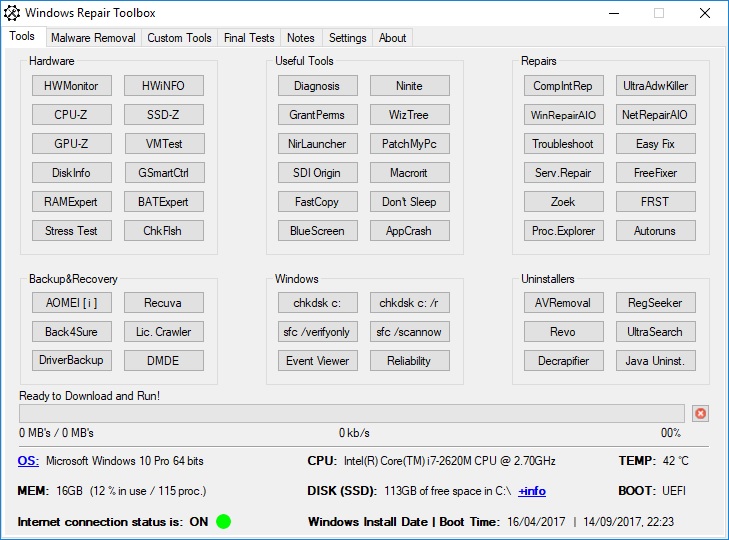Click the app icon in title bar
This screenshot has width=729, height=540.
[12, 13]
